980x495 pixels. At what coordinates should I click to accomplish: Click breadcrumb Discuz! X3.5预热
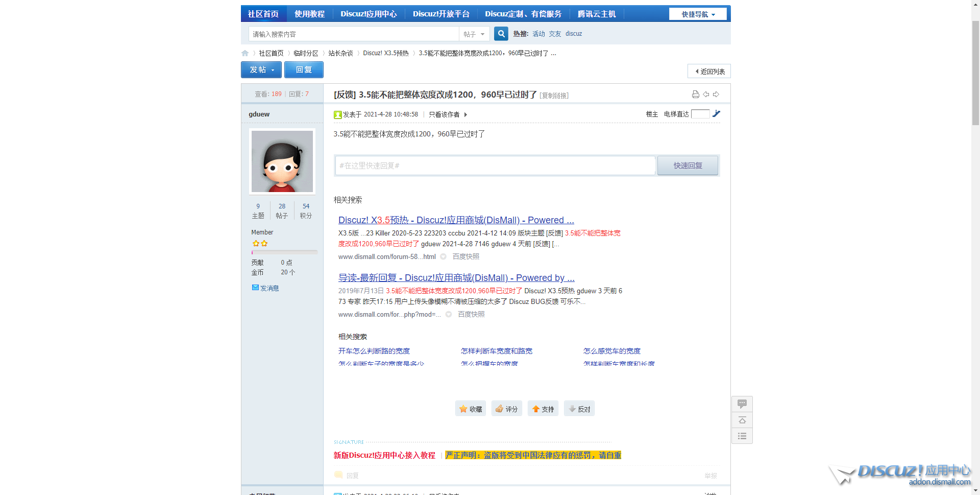(x=386, y=53)
